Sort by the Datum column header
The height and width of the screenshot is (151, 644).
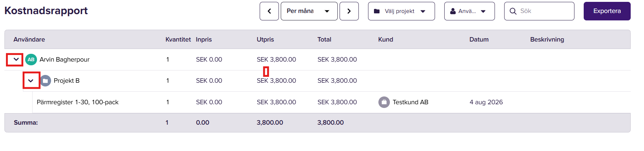[x=479, y=39]
